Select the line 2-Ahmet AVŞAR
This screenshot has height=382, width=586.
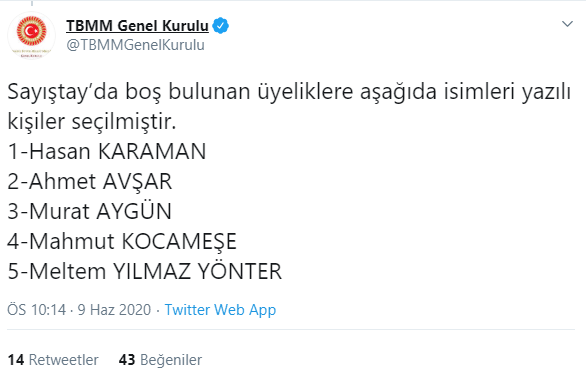[90, 182]
